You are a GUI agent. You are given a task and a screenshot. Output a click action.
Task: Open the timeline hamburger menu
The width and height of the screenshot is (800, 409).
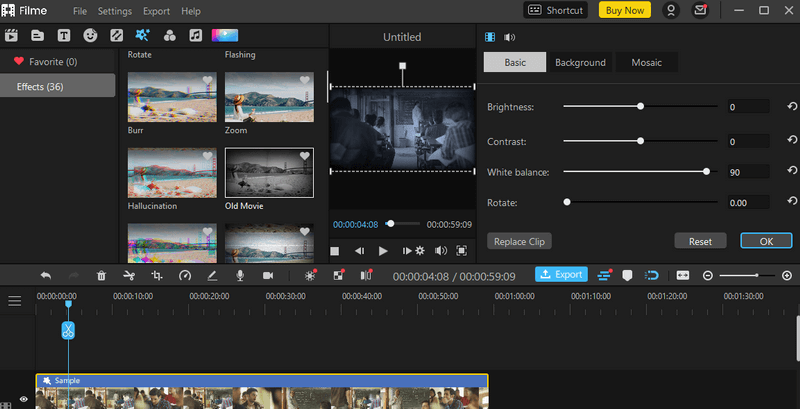[15, 301]
